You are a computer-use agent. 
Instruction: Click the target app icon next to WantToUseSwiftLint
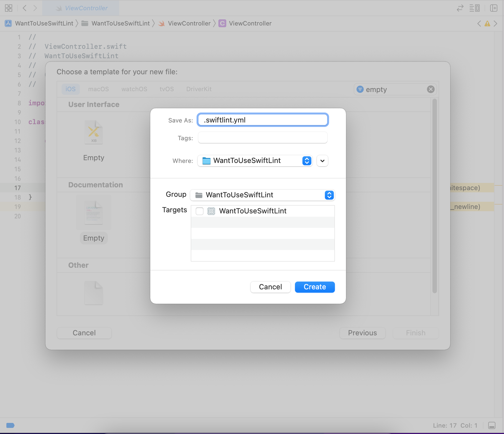(211, 211)
